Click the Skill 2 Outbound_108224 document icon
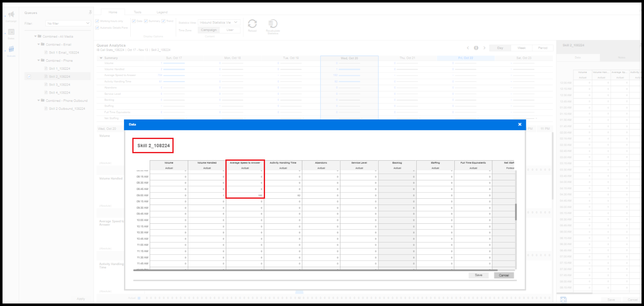Viewport: 644px width, 306px height. [x=46, y=109]
